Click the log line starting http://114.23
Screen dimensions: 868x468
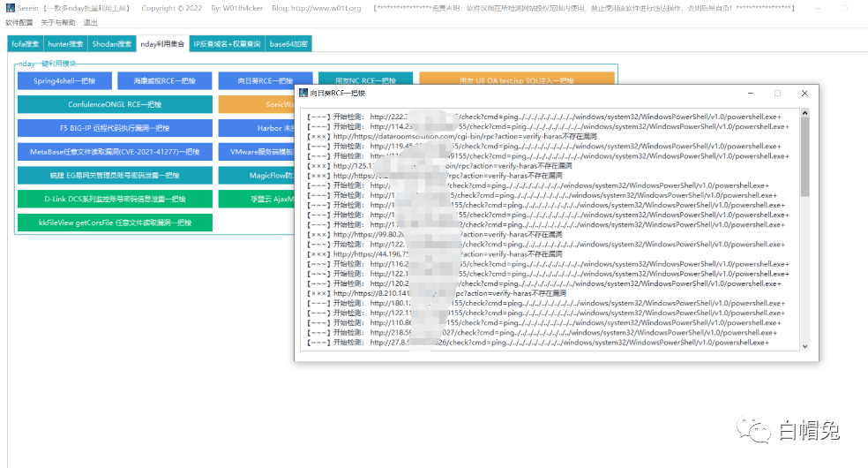click(x=548, y=126)
